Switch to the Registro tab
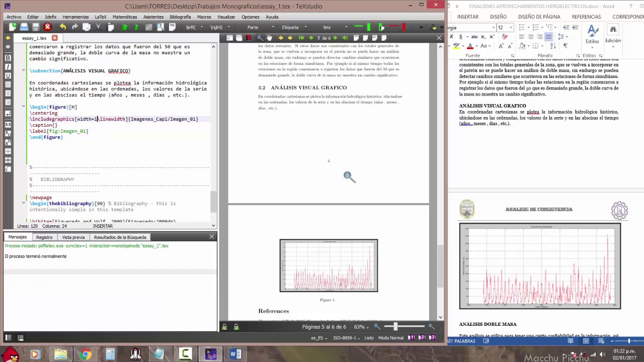644x362 pixels. click(44, 237)
